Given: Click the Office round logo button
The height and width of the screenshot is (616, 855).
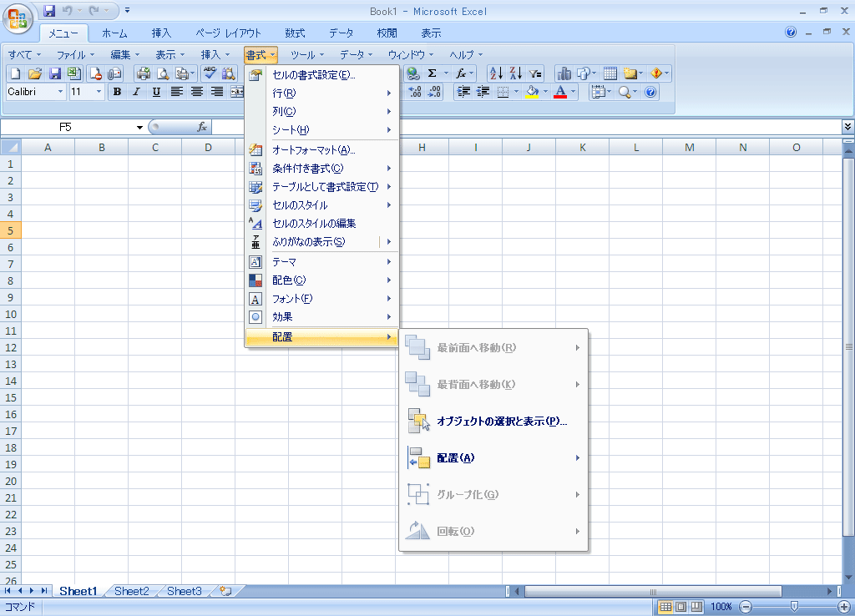Looking at the screenshot, I should [18, 18].
